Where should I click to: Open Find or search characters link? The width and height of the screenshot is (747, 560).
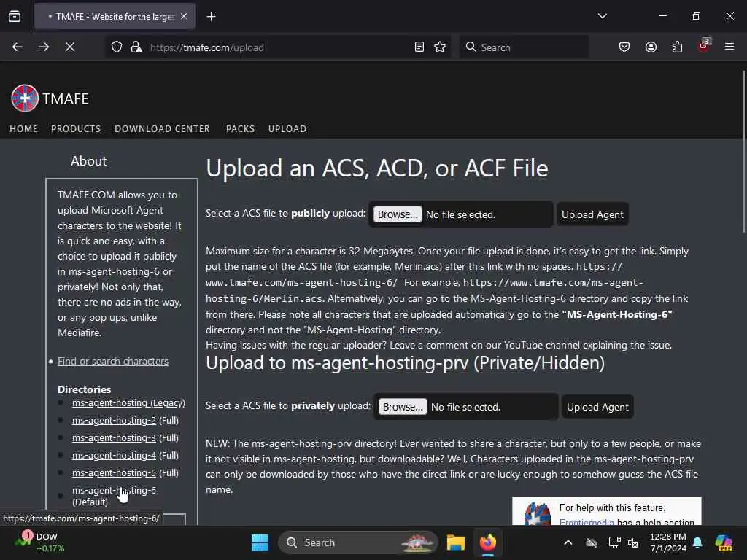click(x=113, y=362)
